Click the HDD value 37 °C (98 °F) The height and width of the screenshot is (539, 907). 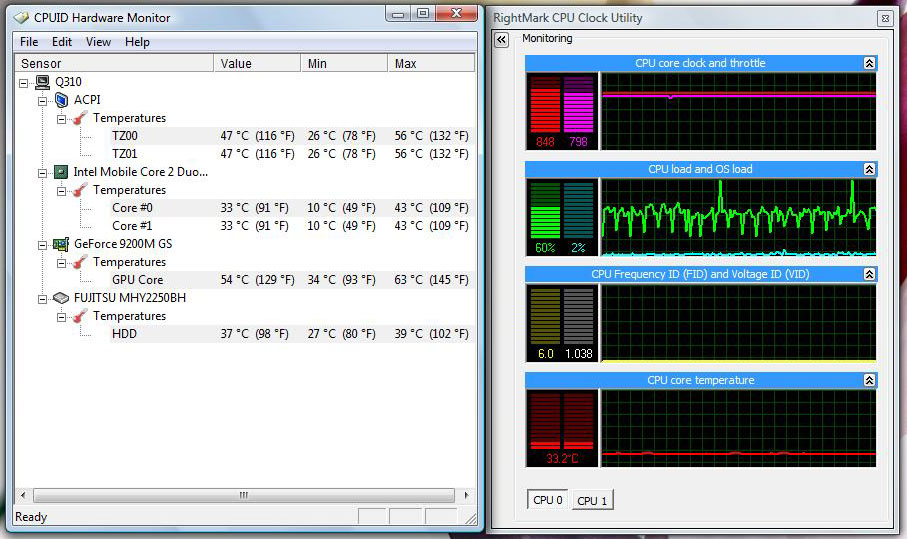coord(255,334)
